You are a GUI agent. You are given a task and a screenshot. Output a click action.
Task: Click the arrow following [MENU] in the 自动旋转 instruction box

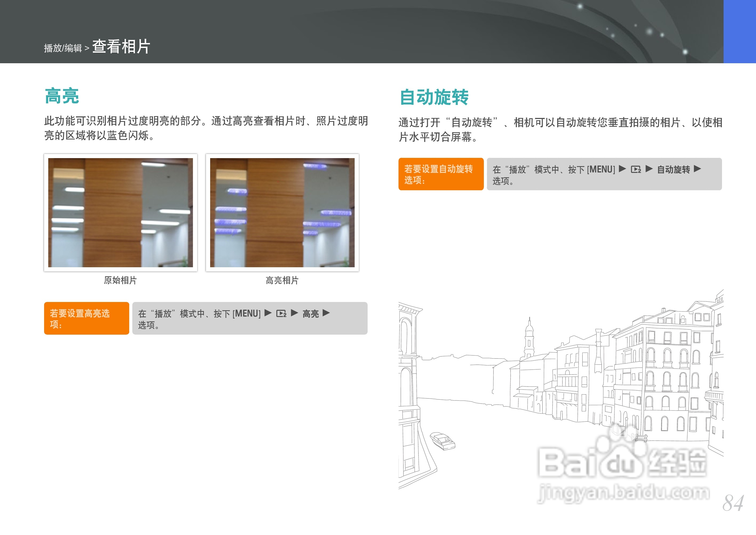click(622, 169)
